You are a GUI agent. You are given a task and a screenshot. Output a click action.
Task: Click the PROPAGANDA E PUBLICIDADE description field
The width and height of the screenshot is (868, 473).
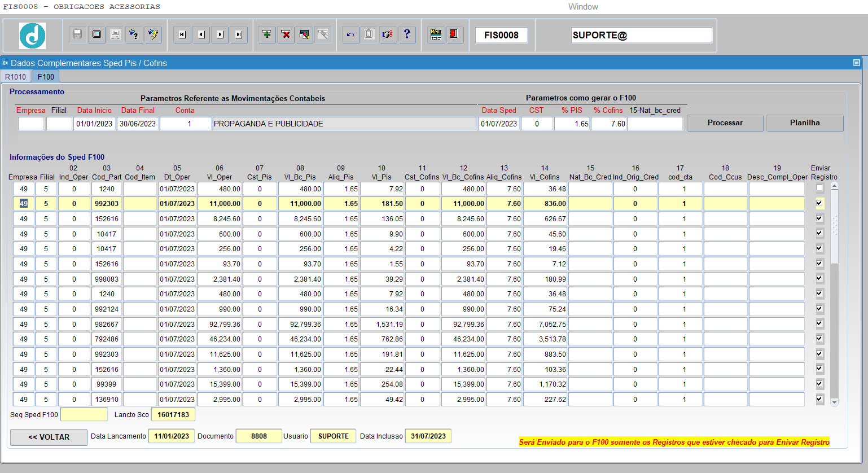click(345, 124)
